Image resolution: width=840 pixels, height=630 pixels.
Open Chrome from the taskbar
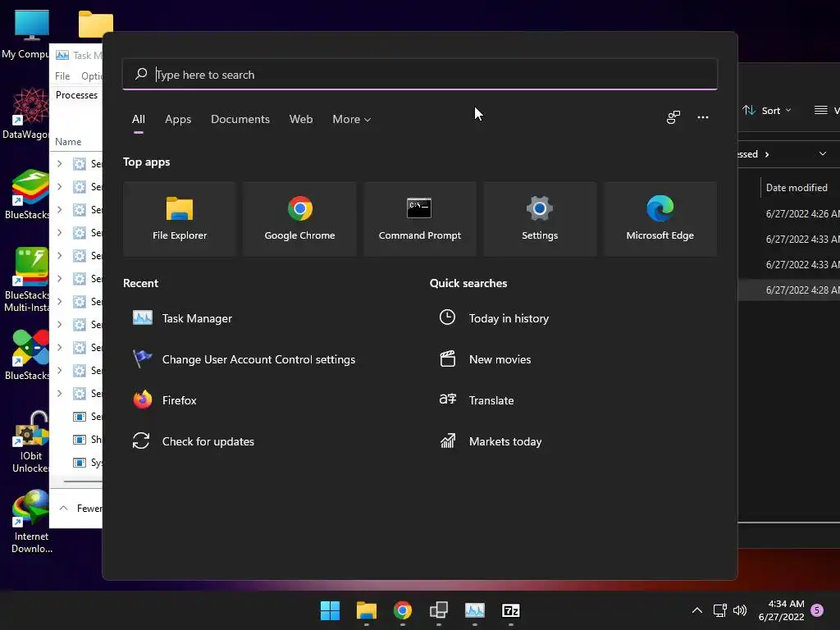click(402, 610)
